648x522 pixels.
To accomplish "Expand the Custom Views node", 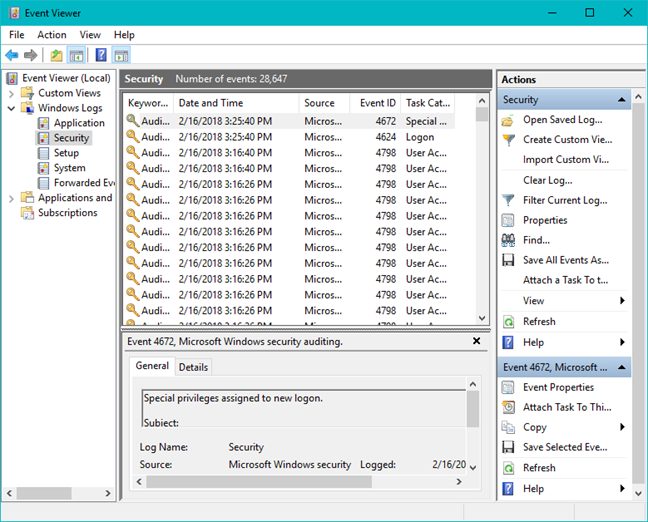I will click(x=11, y=93).
